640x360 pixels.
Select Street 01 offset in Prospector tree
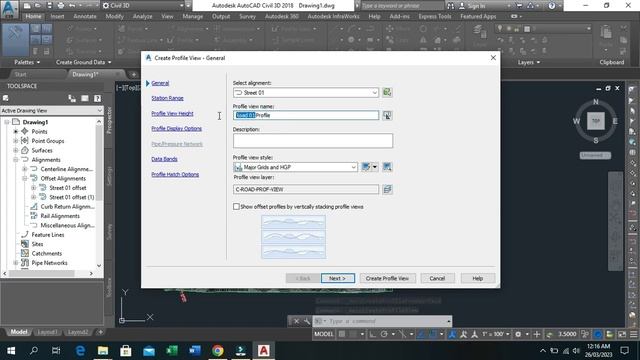click(68, 188)
